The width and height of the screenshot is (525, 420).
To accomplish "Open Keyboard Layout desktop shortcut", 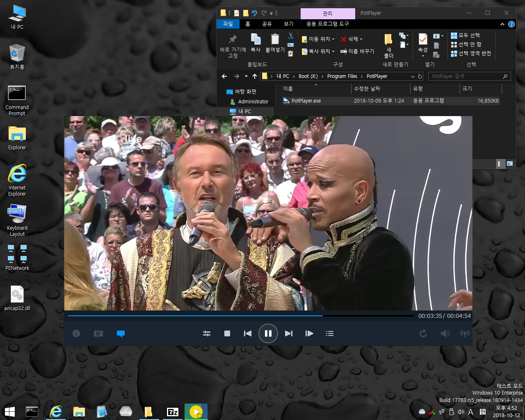I will pyautogui.click(x=17, y=220).
